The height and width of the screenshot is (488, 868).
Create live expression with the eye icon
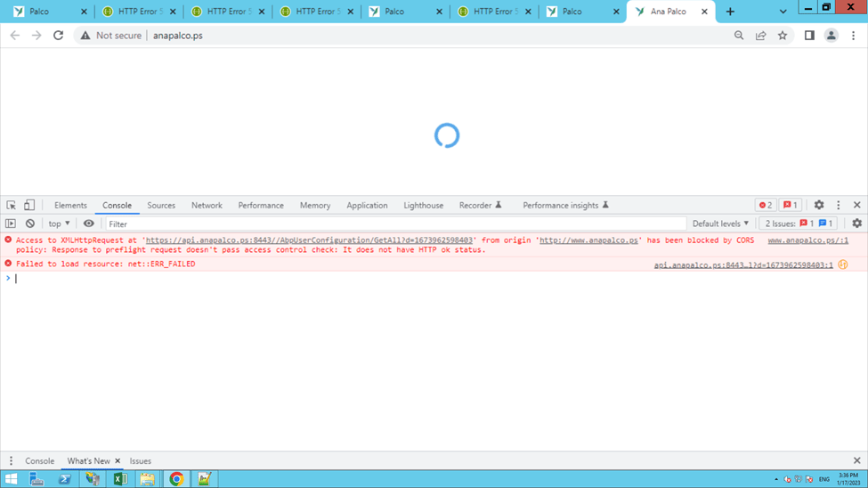tap(88, 224)
